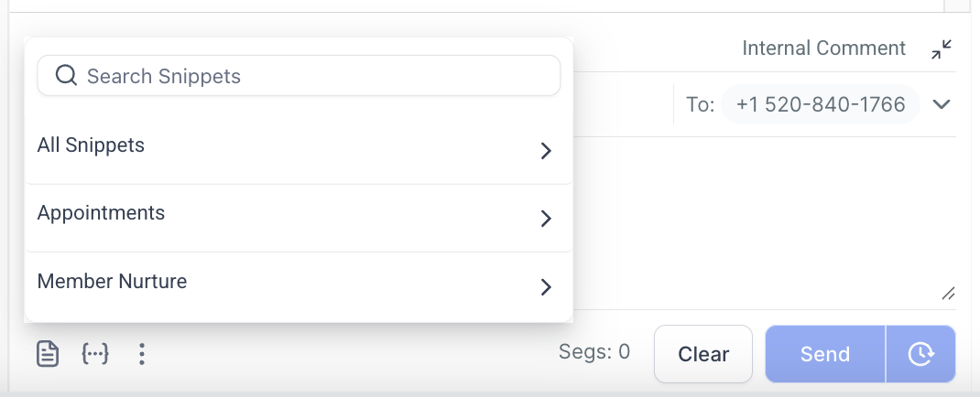Collapse the composer with the arrows icon
Image resolution: width=980 pixels, height=397 pixels.
click(942, 49)
